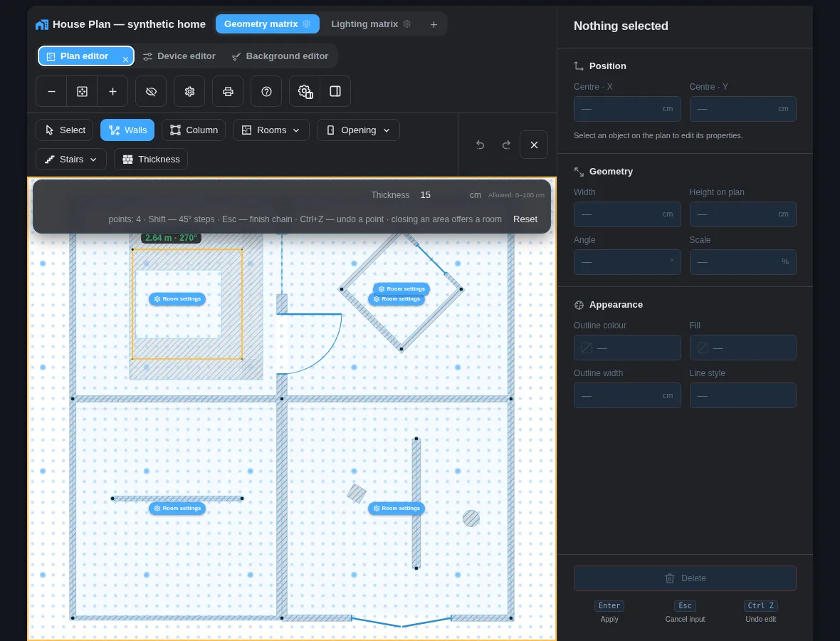
Task: Close the Plan editor with its small x
Action: [125, 60]
